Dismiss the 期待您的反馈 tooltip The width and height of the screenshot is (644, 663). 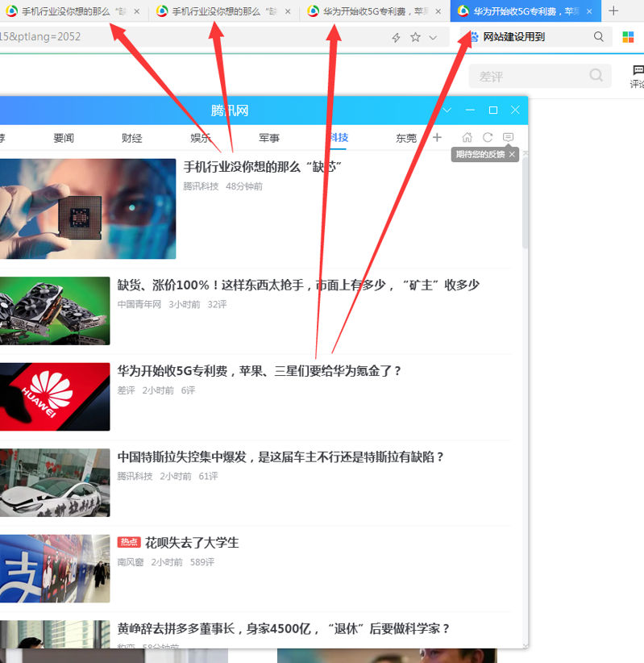tap(512, 154)
